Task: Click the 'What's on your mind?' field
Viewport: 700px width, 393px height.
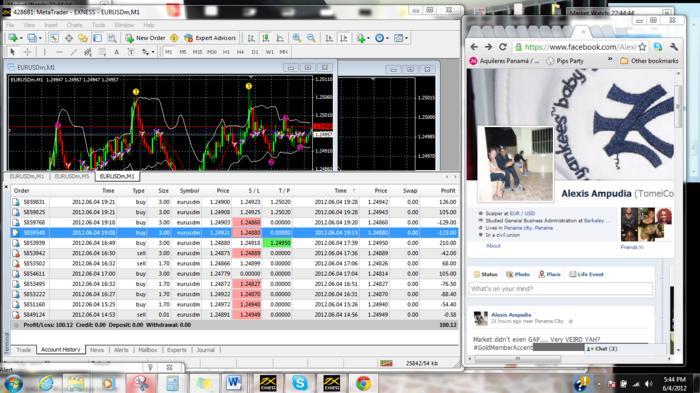Action: (x=560, y=289)
